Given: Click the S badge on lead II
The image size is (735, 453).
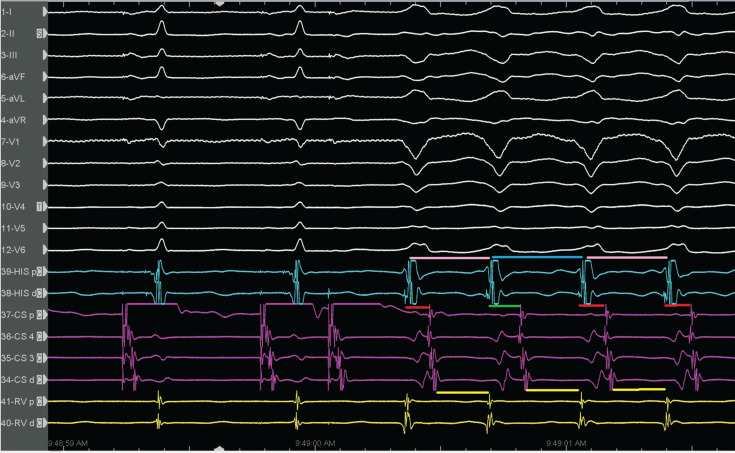Looking at the screenshot, I should click(40, 33).
